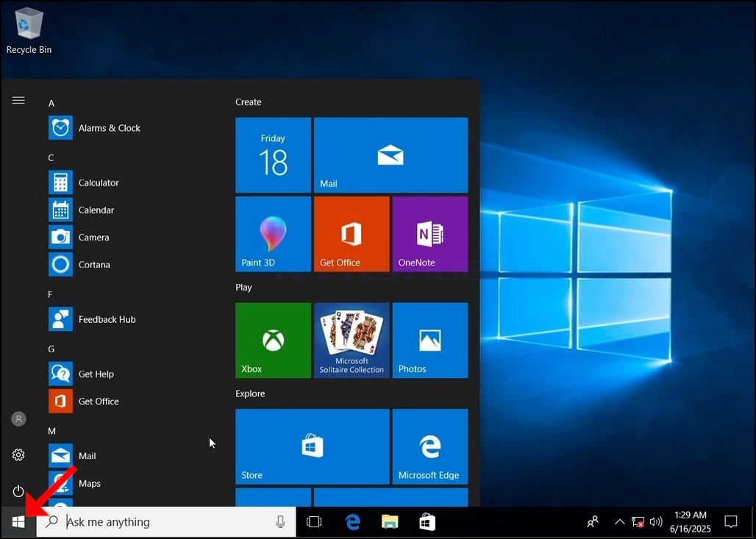The image size is (756, 539).
Task: Launch Maps from the app list
Action: pos(75,483)
